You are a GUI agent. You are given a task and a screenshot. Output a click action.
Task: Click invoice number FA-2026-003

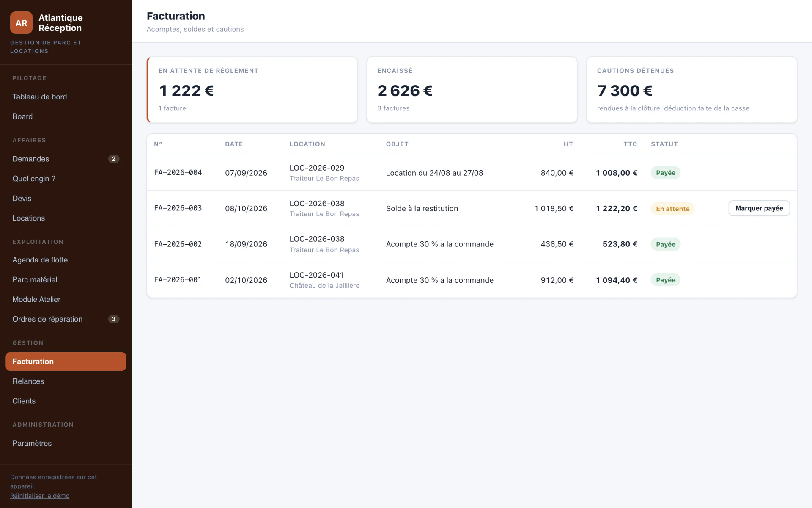[x=178, y=208]
